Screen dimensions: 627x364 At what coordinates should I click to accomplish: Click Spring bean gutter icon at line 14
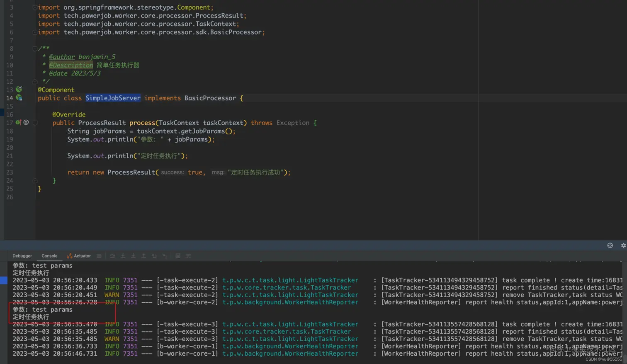click(x=19, y=98)
